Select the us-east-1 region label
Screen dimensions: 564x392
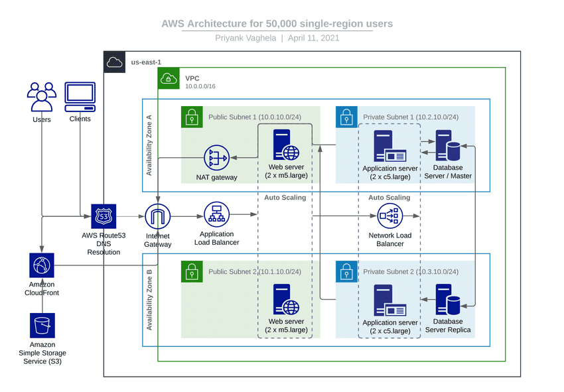point(146,62)
